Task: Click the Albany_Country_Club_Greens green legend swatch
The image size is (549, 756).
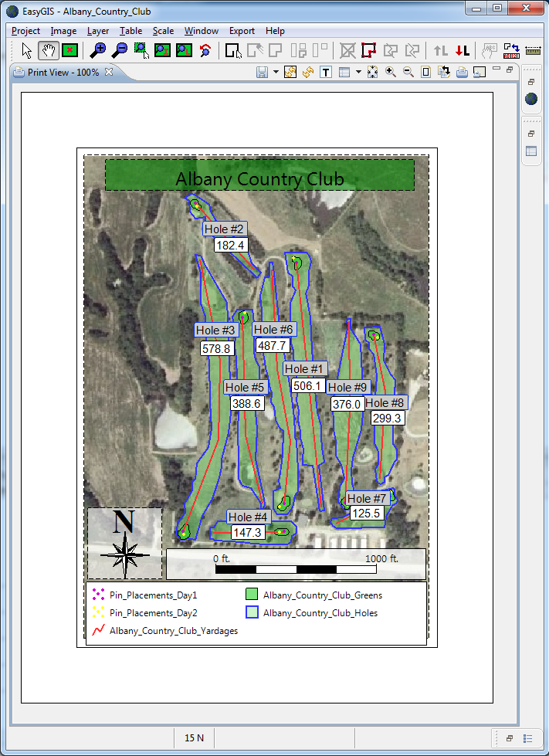Action: pyautogui.click(x=252, y=595)
